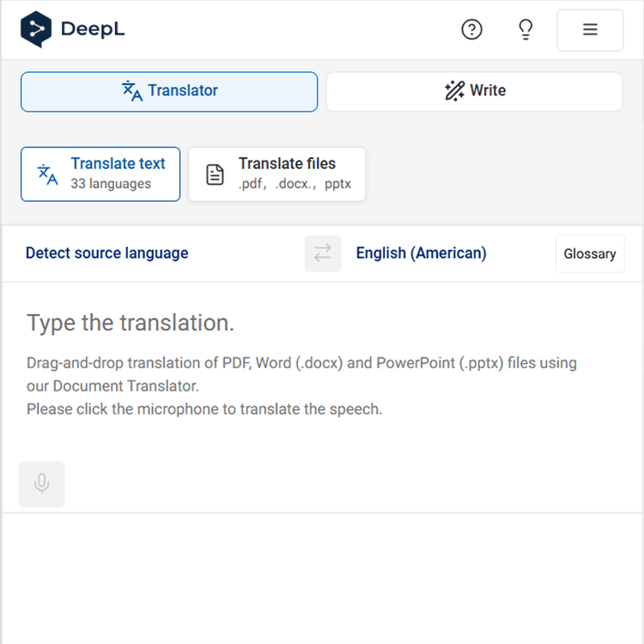Open the hamburger menu
The width and height of the screenshot is (644, 644).
tap(590, 30)
